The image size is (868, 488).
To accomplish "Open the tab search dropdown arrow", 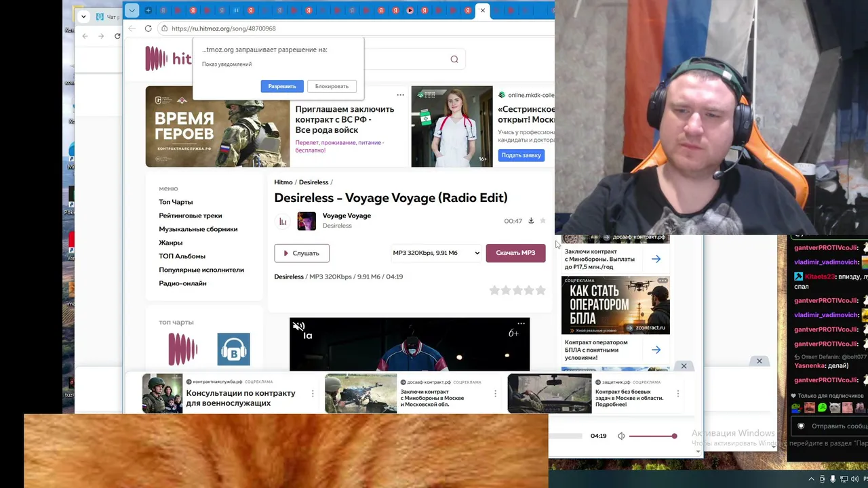I will (x=132, y=10).
